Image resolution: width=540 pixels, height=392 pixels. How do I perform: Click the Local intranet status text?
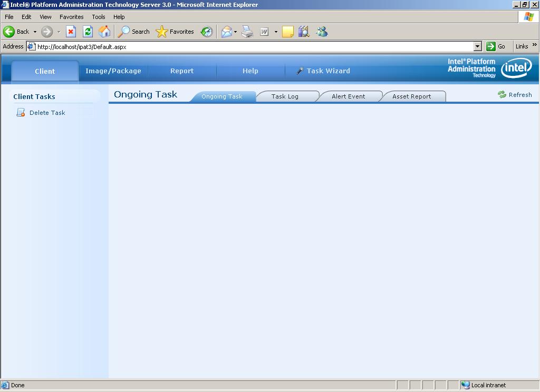[x=488, y=385]
